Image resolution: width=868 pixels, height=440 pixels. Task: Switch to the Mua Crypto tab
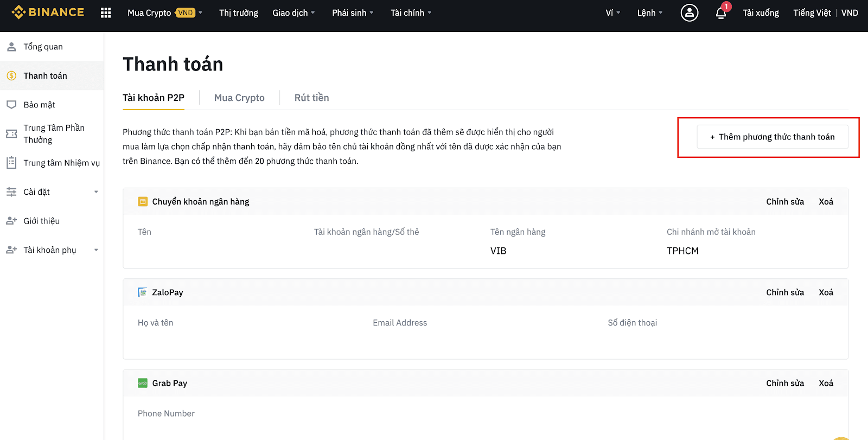tap(239, 98)
